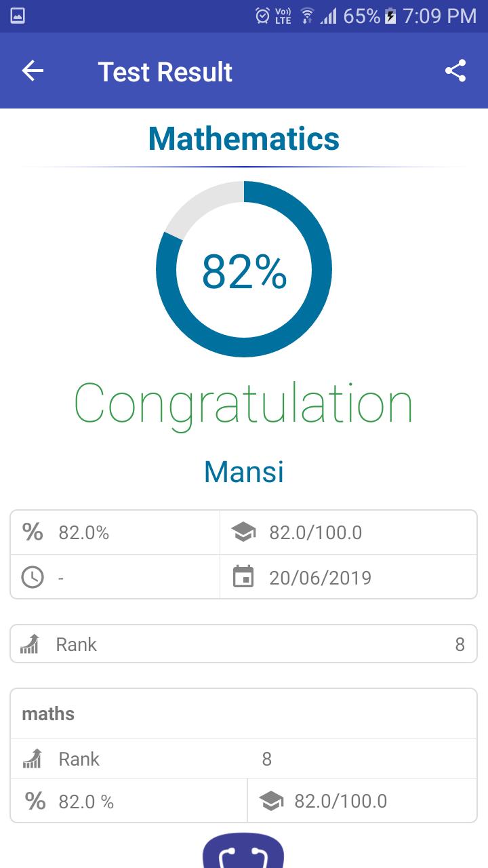This screenshot has height=868, width=488.
Task: Tap the alarm icon in status bar
Action: tap(262, 16)
